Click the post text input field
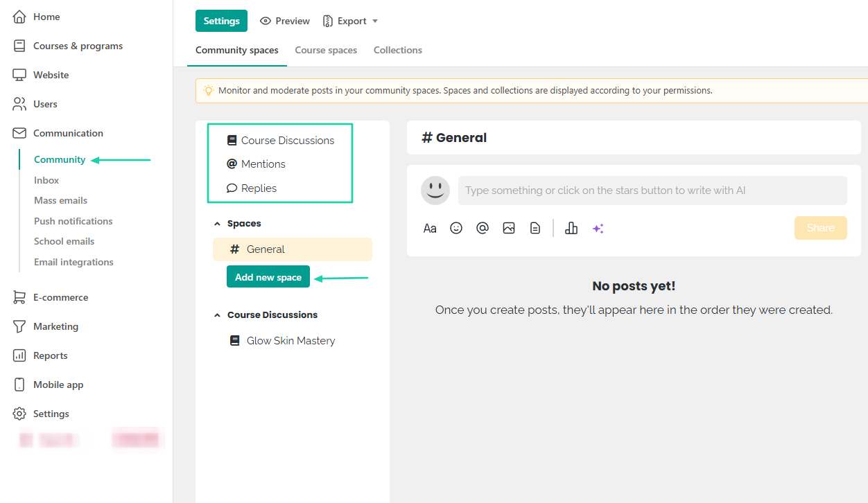 [652, 191]
